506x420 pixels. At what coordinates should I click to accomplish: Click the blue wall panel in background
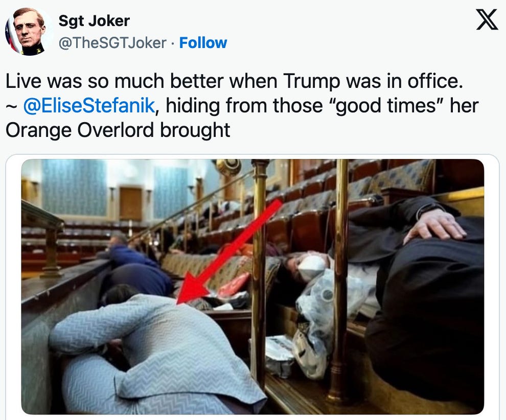point(74,187)
